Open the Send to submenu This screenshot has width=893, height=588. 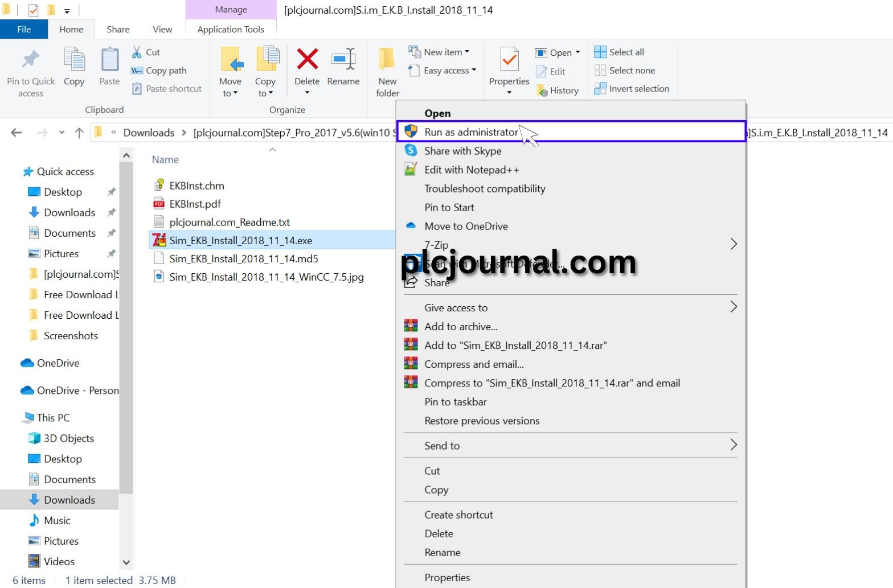571,446
